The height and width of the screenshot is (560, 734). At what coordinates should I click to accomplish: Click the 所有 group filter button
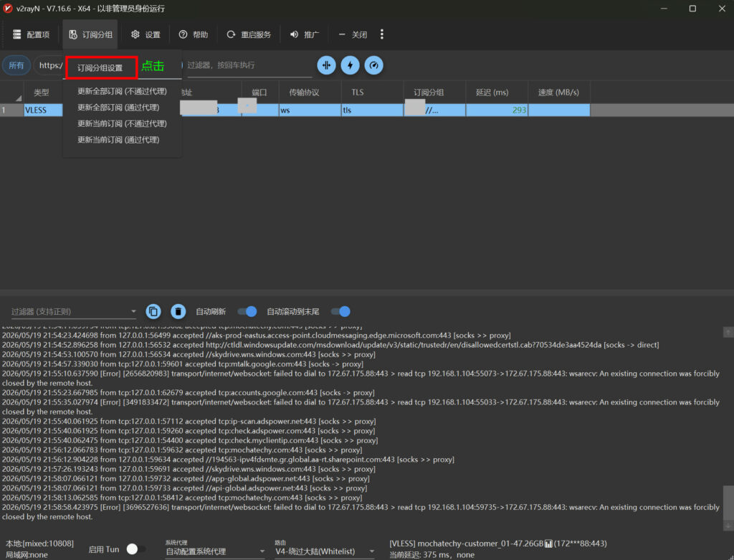[16, 65]
